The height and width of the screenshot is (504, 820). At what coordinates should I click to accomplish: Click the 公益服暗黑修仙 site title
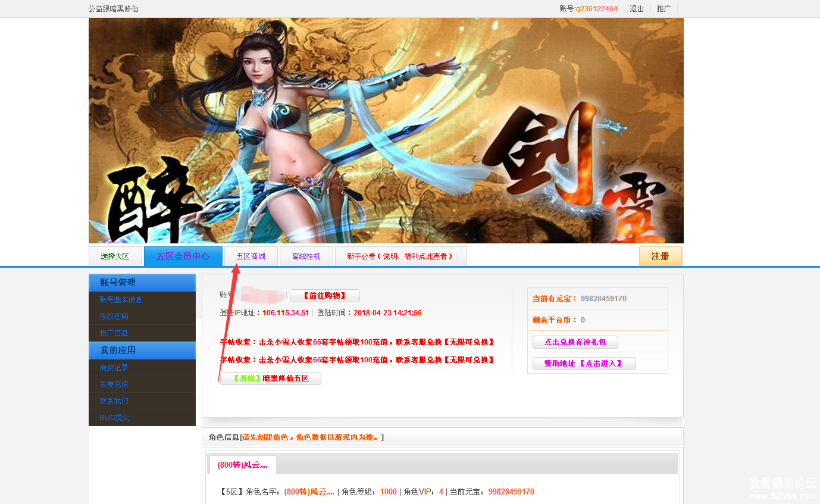[113, 9]
